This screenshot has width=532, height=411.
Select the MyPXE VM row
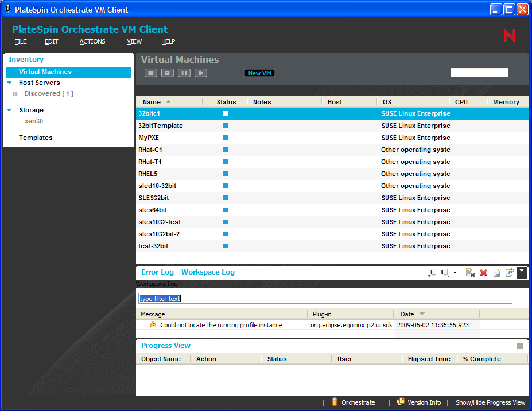pyautogui.click(x=332, y=138)
